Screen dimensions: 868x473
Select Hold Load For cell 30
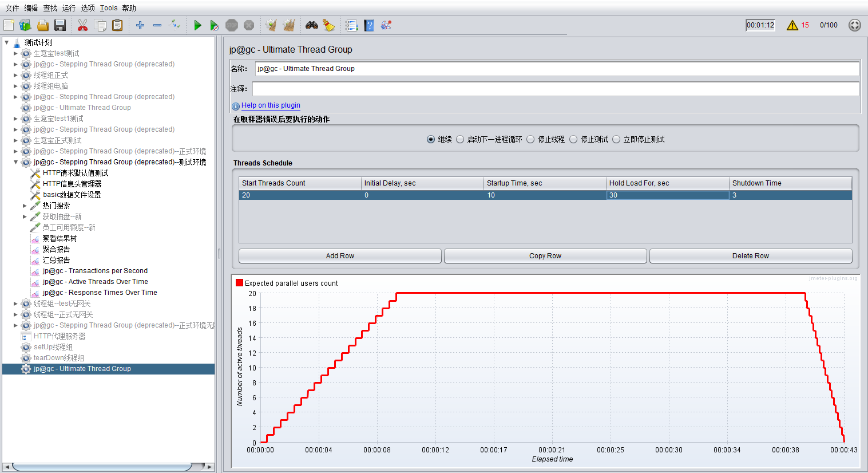pos(668,195)
